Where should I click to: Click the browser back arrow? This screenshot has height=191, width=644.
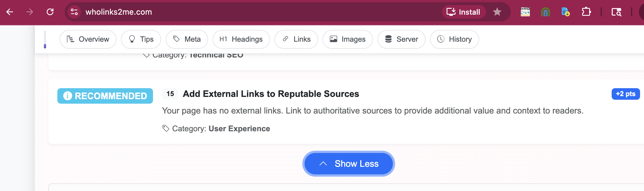(10, 12)
